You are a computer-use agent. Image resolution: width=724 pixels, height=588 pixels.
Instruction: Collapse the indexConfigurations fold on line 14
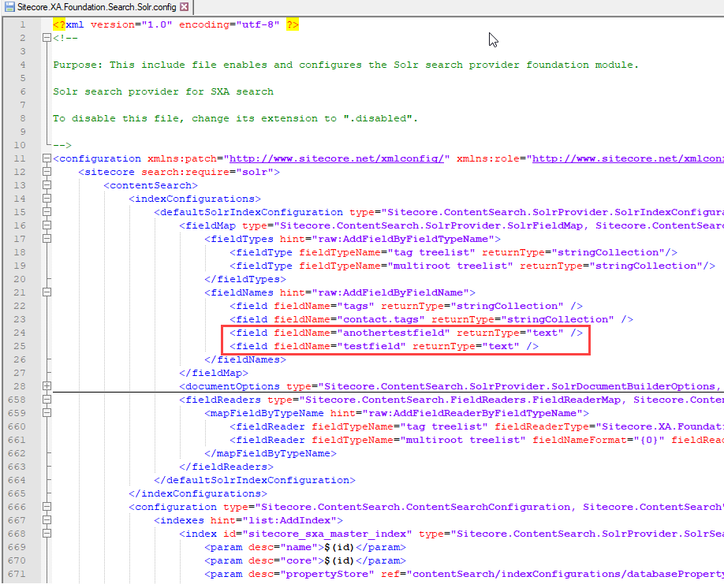(47, 199)
